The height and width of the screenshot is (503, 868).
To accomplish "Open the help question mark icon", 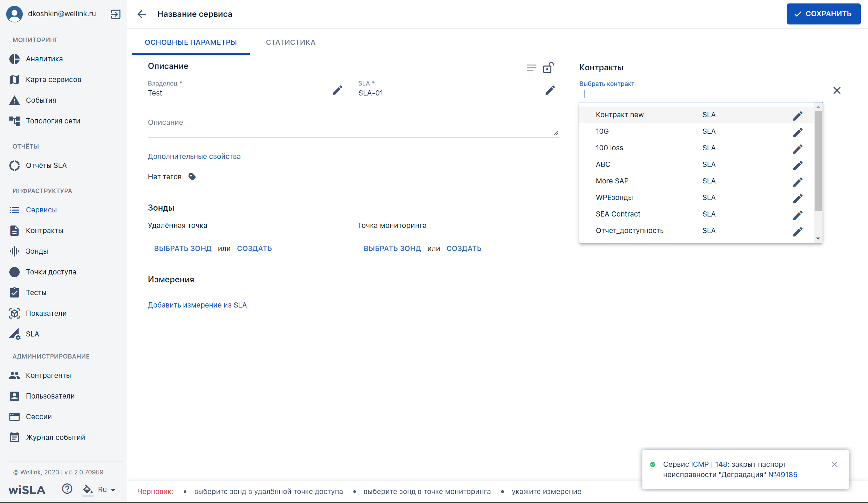I will coord(67,489).
